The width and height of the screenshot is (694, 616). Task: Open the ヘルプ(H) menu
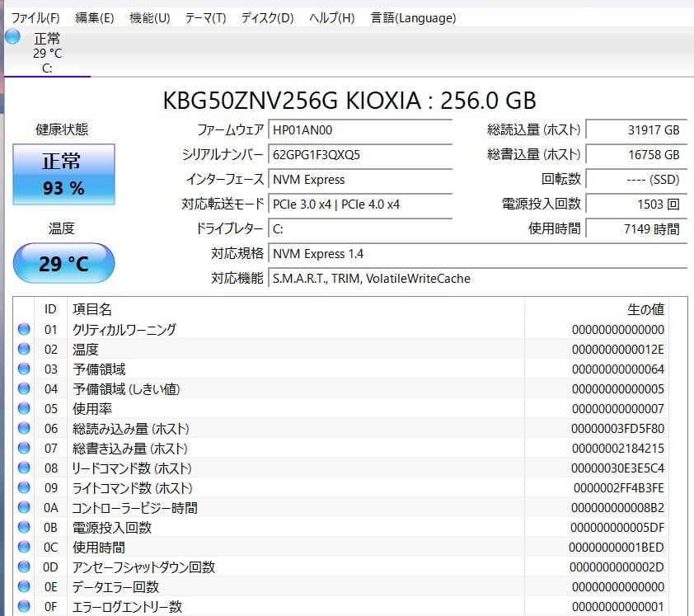click(332, 18)
